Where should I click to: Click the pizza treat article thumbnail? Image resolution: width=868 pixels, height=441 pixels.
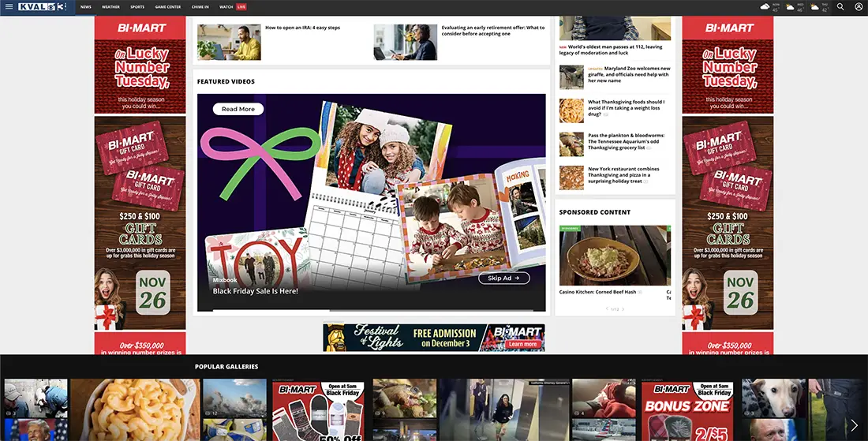tap(571, 178)
